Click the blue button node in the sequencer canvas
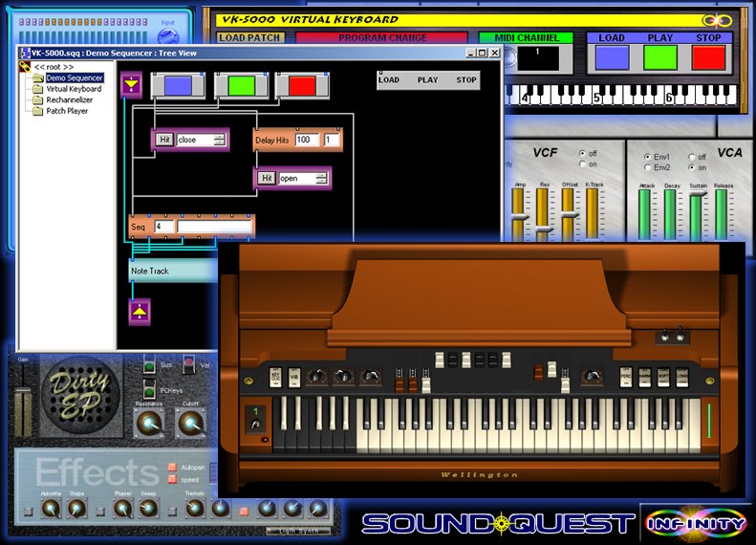 (178, 85)
